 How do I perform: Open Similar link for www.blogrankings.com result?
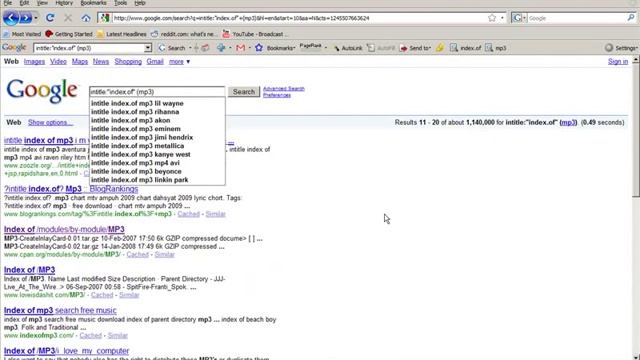point(216,214)
